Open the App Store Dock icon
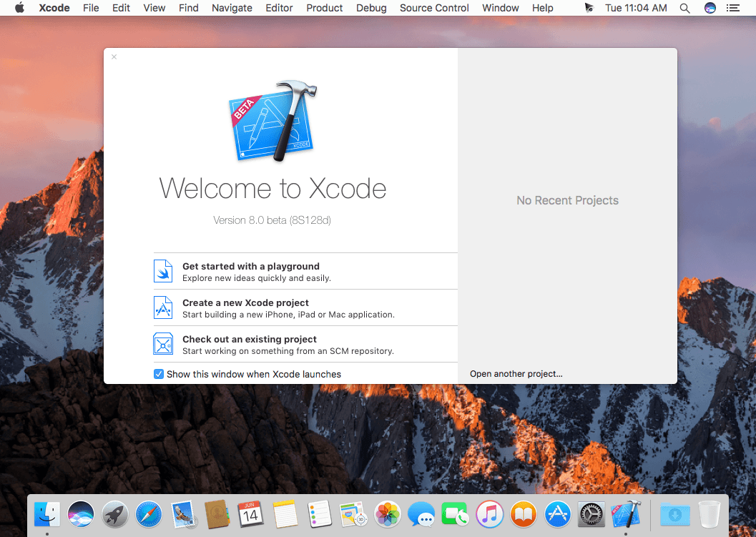 557,514
